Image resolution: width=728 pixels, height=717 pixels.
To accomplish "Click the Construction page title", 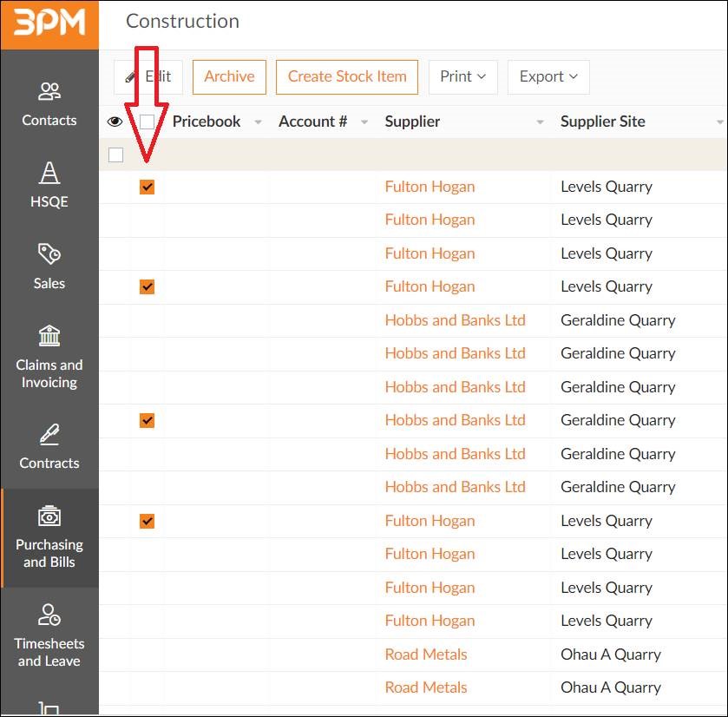I will click(182, 22).
